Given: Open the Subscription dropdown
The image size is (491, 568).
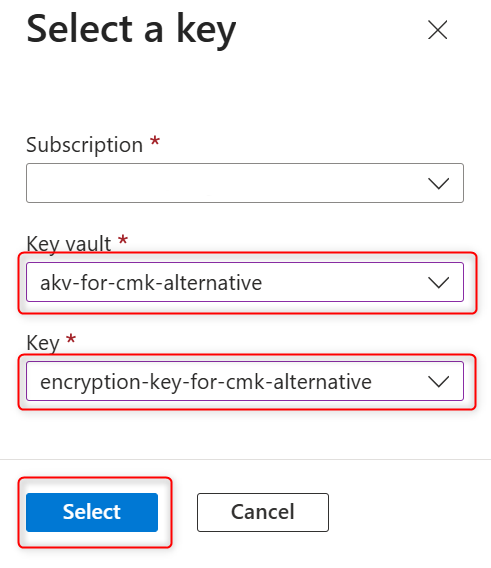Looking at the screenshot, I should click(245, 183).
